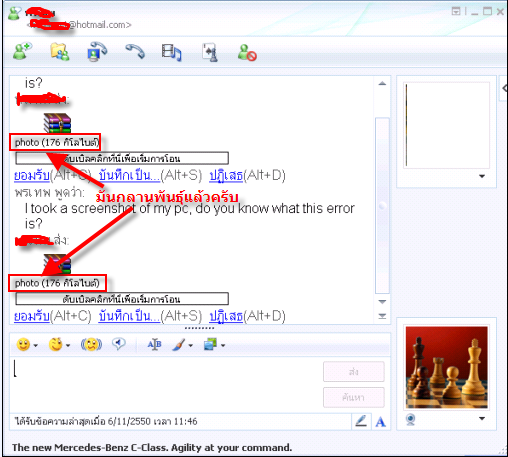Open the voice clip speech bubble icon

(119, 344)
